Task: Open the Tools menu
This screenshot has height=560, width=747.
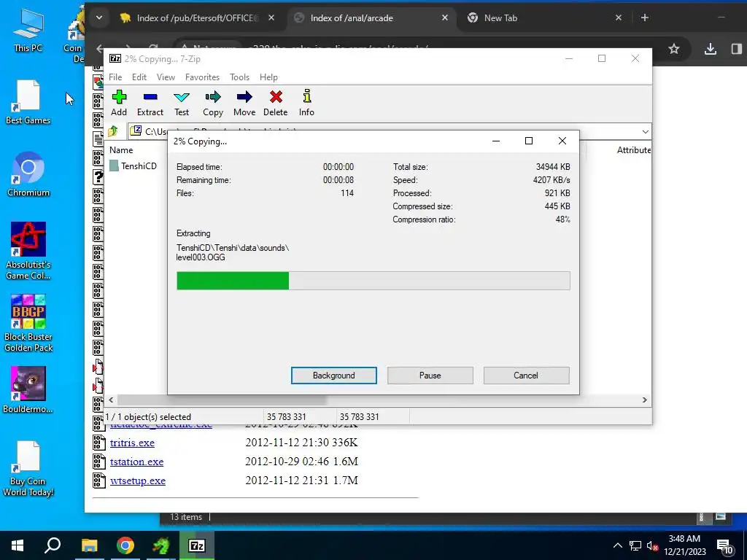Action: click(239, 77)
